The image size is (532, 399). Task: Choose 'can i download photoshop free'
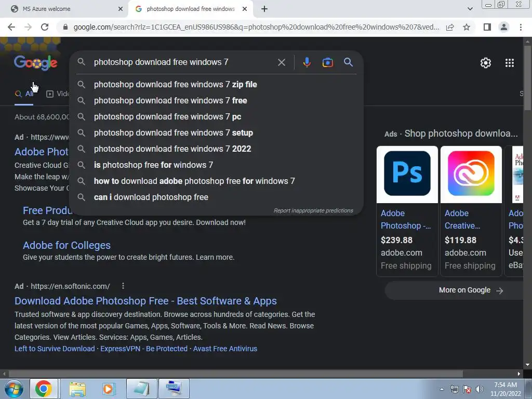click(x=217, y=197)
